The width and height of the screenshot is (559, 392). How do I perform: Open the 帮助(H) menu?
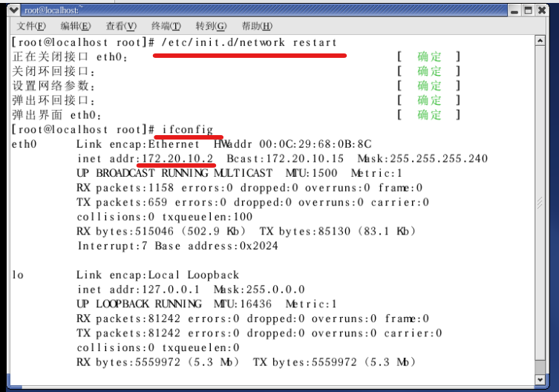[x=257, y=26]
